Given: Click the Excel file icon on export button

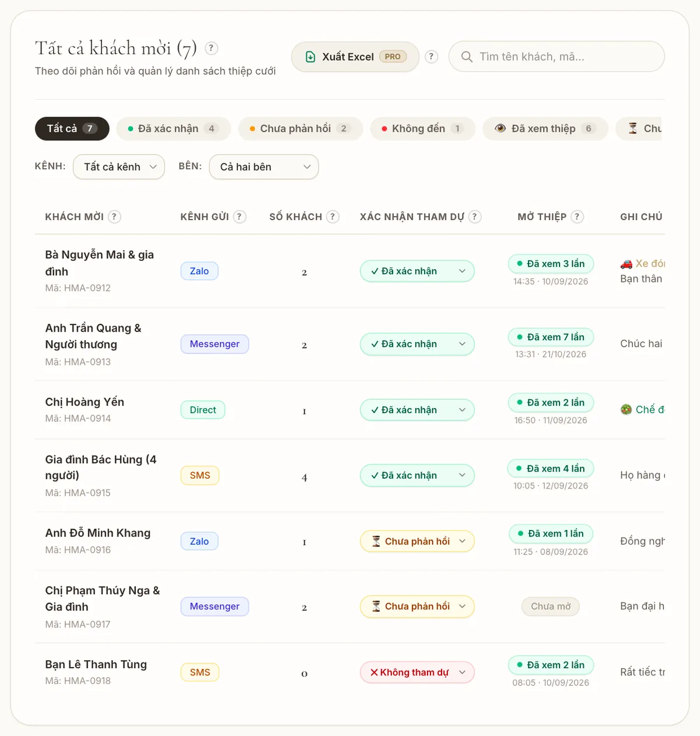Looking at the screenshot, I should [x=311, y=57].
